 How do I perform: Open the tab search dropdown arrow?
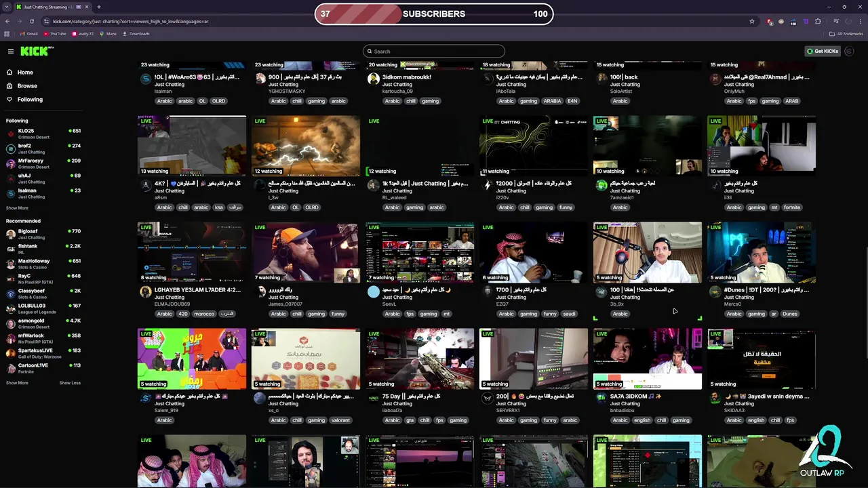[6, 7]
